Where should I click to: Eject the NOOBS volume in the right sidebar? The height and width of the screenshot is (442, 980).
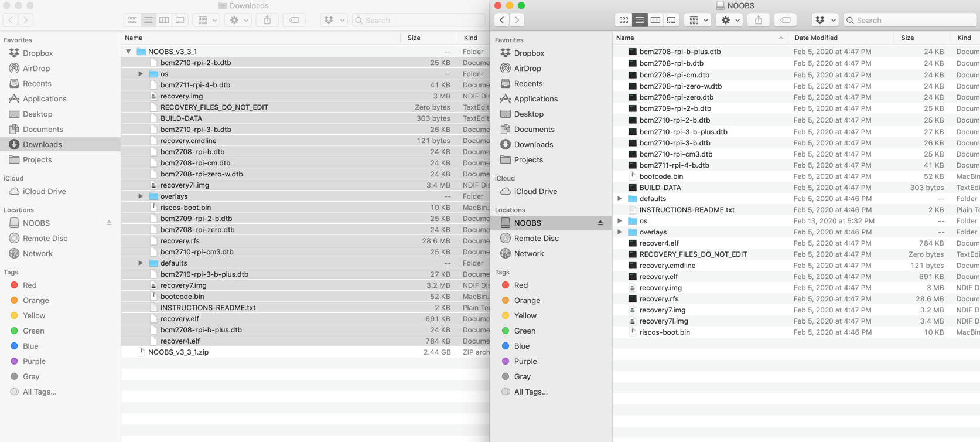[x=600, y=223]
